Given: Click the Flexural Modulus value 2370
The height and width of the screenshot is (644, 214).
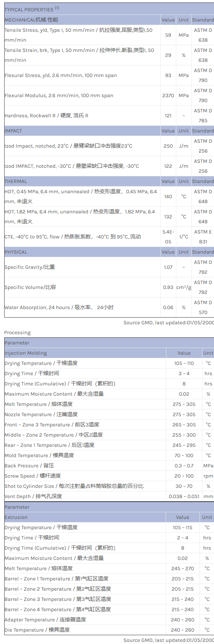Looking at the screenshot, I should [168, 95].
